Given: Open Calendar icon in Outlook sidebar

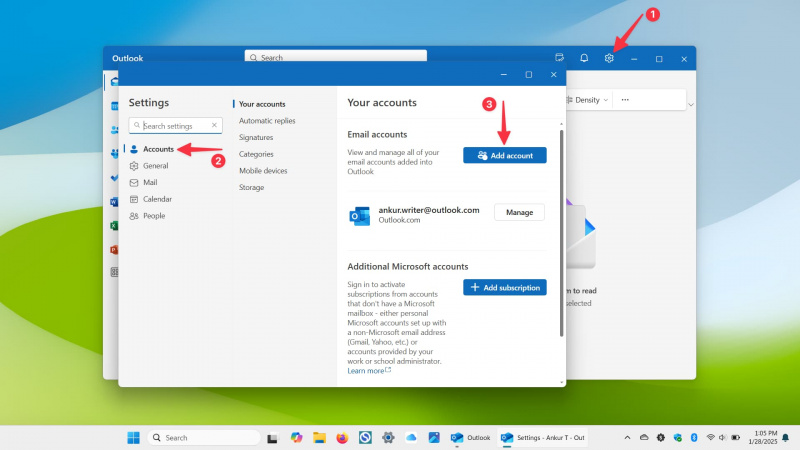Looking at the screenshot, I should [x=114, y=106].
